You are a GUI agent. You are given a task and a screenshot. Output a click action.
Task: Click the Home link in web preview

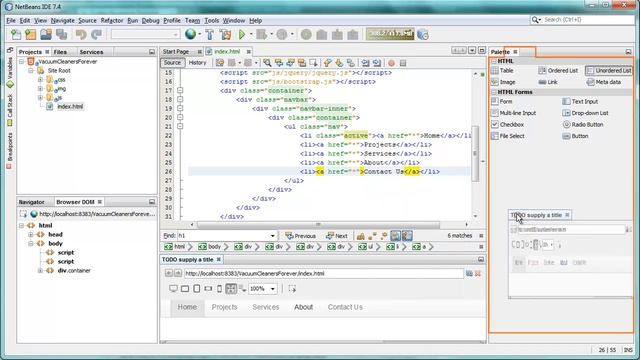187,307
